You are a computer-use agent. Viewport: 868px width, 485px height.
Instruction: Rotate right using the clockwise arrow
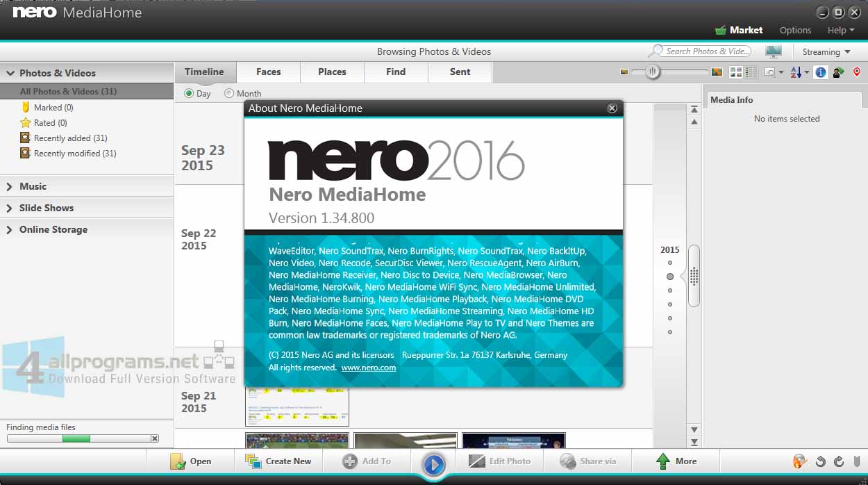point(839,461)
